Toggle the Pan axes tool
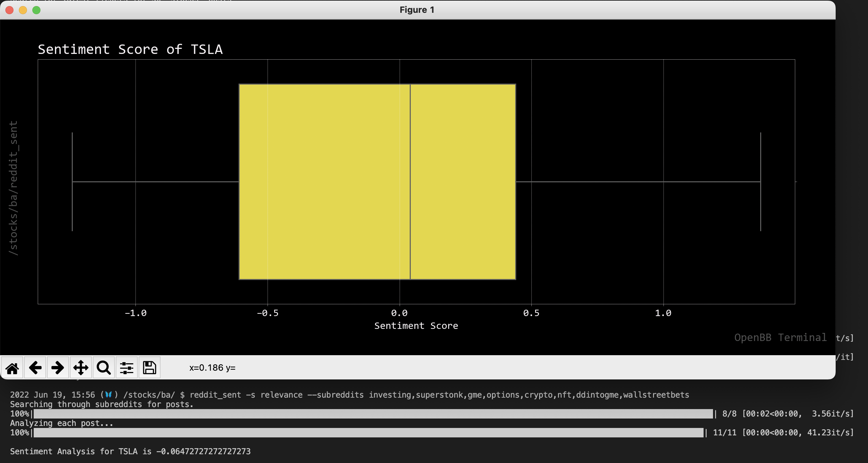Screen dimensions: 868x463 click(x=81, y=368)
